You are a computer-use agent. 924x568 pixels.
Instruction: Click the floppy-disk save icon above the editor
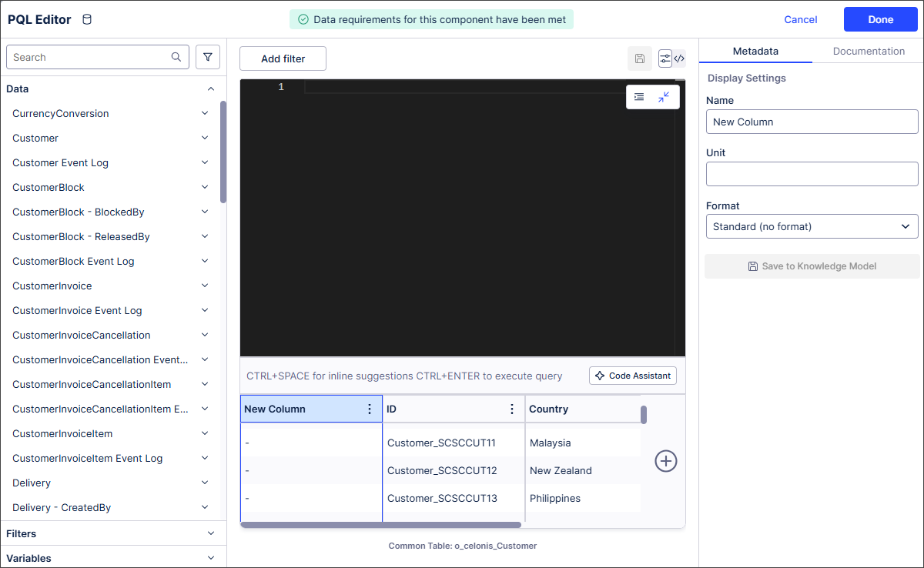coord(640,58)
